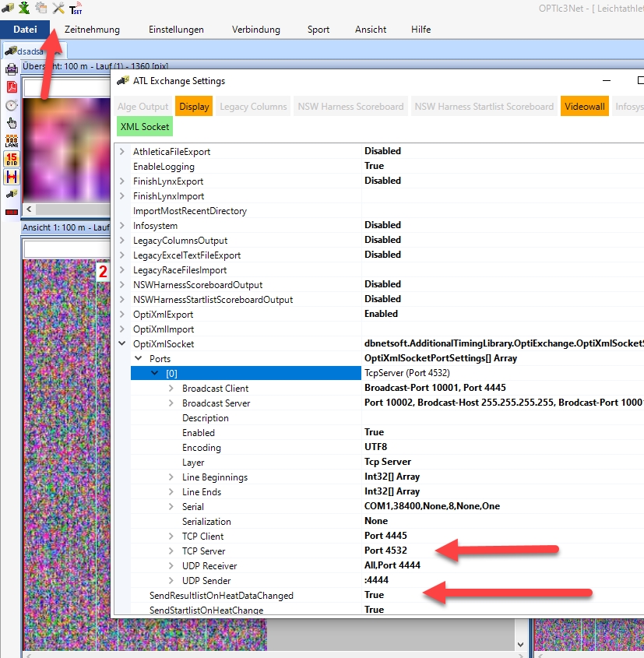This screenshot has height=658, width=644.
Task: Select the hand pointer tool
Action: pos(12,122)
